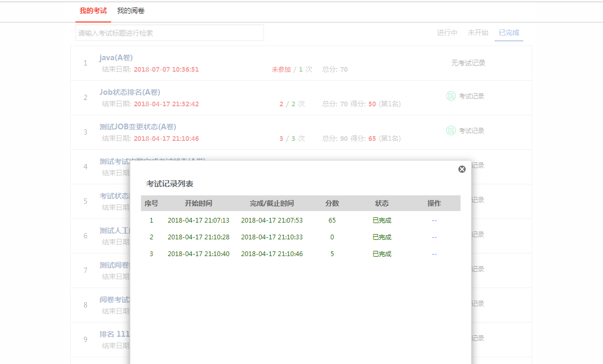Close the exam record list dialog

(462, 169)
